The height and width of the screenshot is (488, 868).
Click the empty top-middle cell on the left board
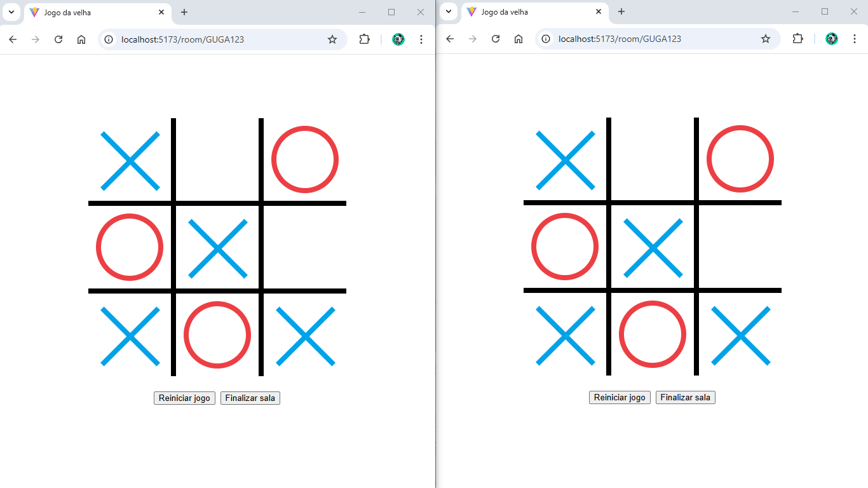(x=217, y=160)
